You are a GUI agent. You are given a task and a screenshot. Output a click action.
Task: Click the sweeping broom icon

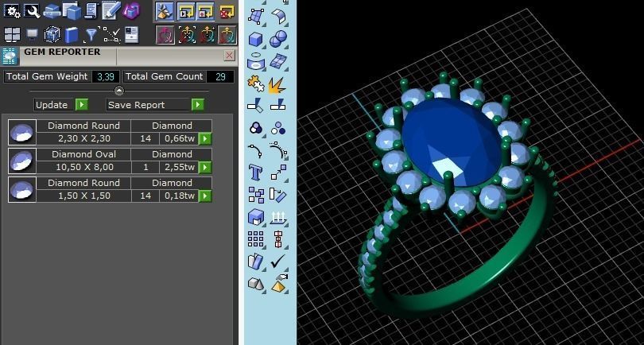pos(165,11)
